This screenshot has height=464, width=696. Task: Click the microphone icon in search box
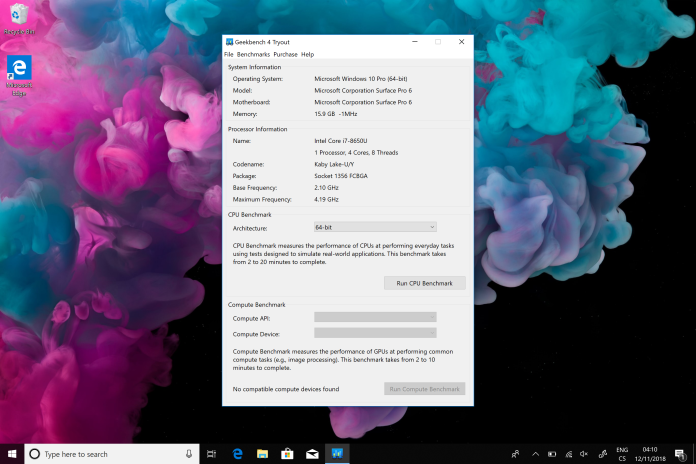coord(189,454)
